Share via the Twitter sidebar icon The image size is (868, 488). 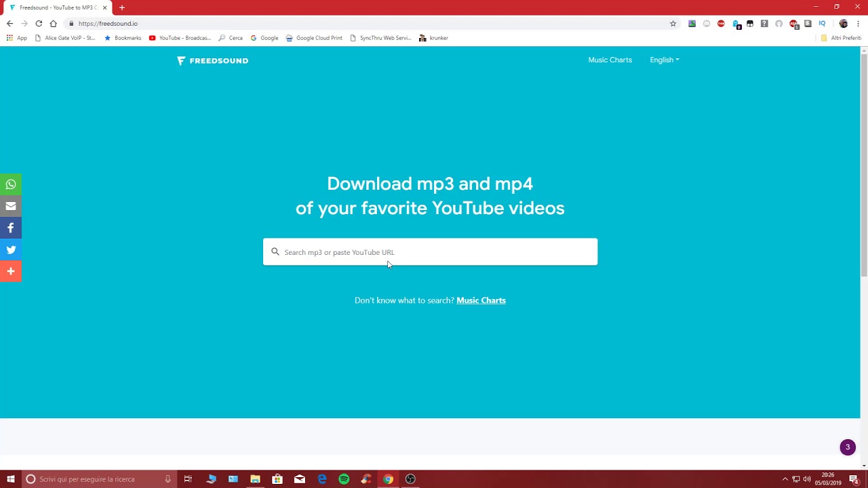coord(11,249)
